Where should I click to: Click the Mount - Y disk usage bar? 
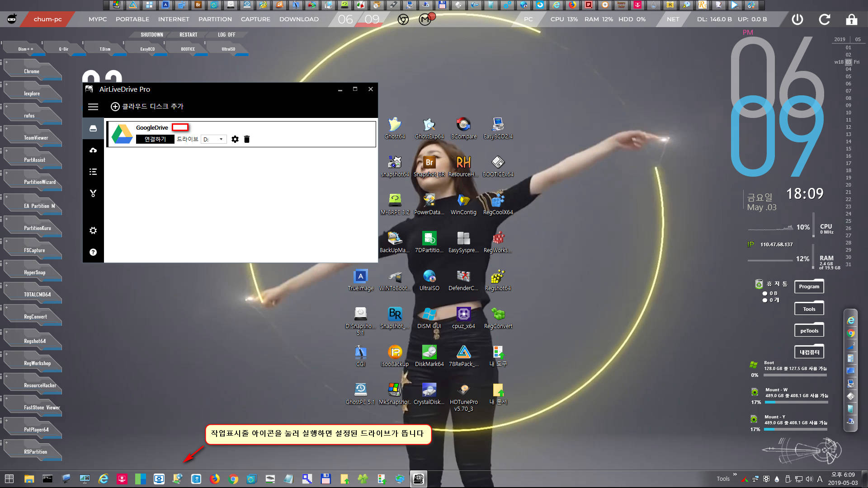coord(795,429)
